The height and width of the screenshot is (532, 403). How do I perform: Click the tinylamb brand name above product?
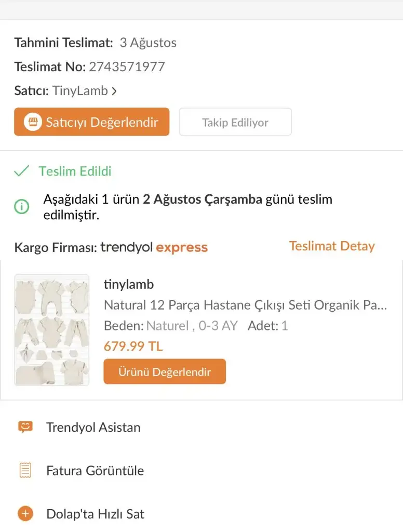coord(129,284)
